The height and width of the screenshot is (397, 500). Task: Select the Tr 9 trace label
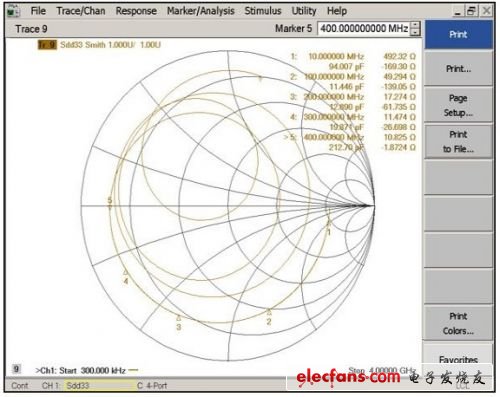pos(47,45)
